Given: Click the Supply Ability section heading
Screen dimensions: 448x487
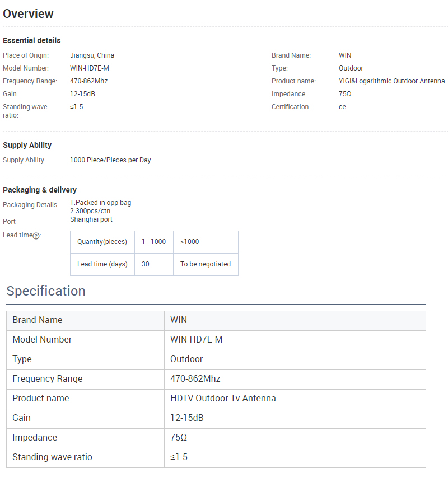Looking at the screenshot, I should [27, 145].
